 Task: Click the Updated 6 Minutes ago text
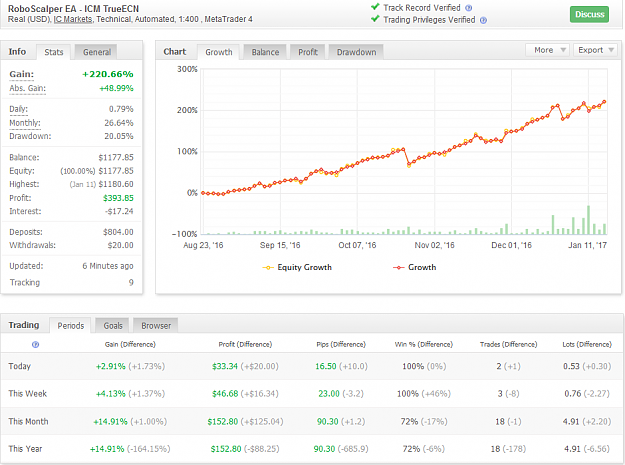click(108, 266)
